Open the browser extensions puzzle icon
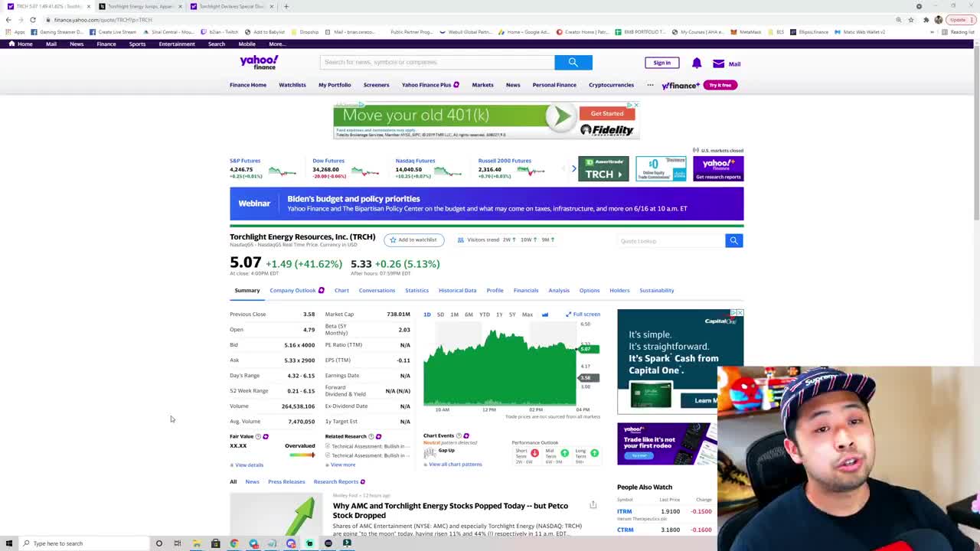980x551 pixels. pos(926,19)
